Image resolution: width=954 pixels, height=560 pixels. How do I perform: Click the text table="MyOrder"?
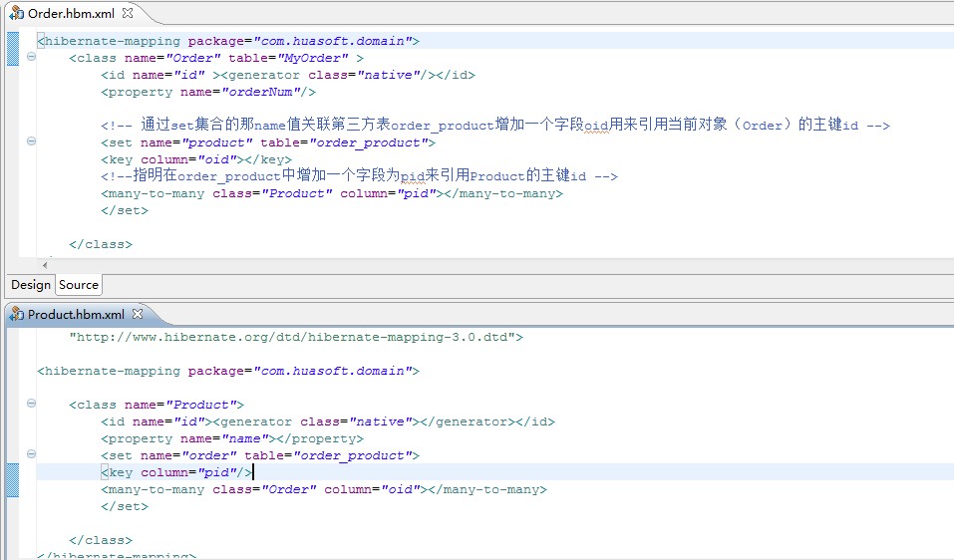(x=288, y=59)
